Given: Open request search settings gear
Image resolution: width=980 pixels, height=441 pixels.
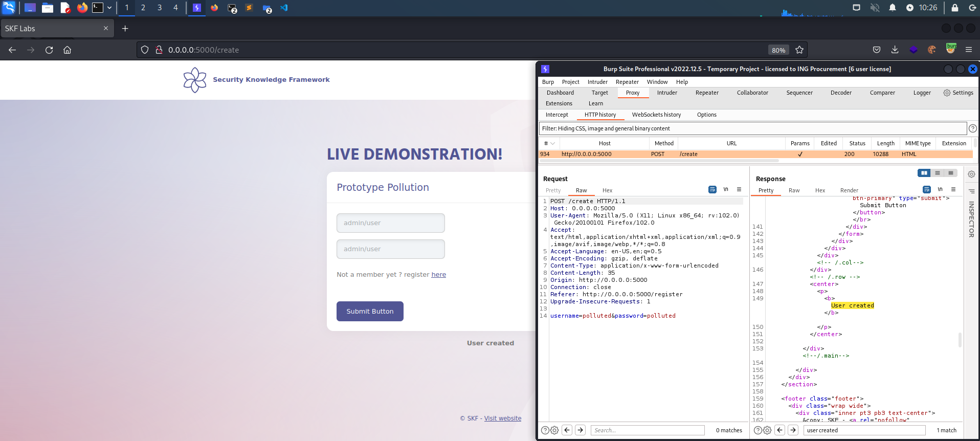Looking at the screenshot, I should coord(554,430).
